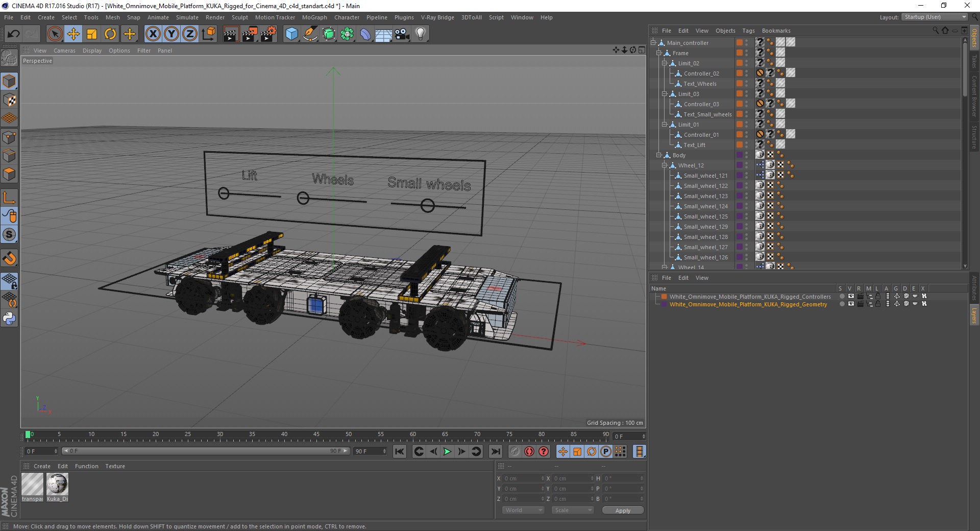Add a floor environment object
980x531 pixels.
point(383,34)
